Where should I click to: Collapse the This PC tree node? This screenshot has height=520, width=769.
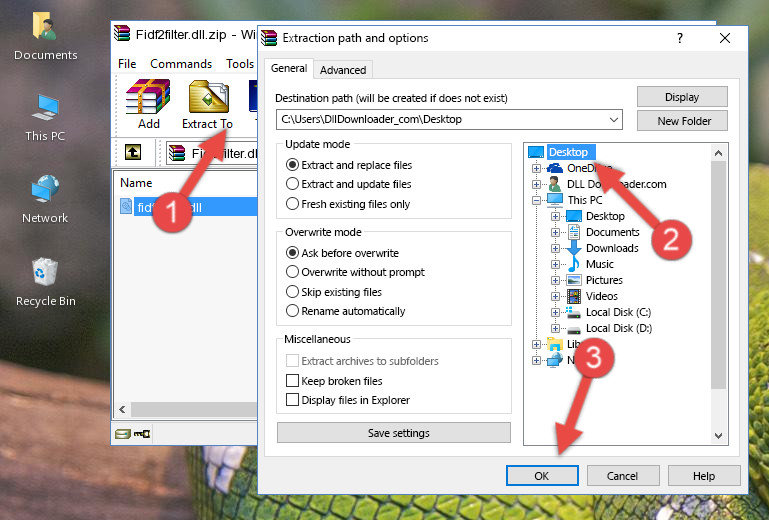click(x=537, y=200)
